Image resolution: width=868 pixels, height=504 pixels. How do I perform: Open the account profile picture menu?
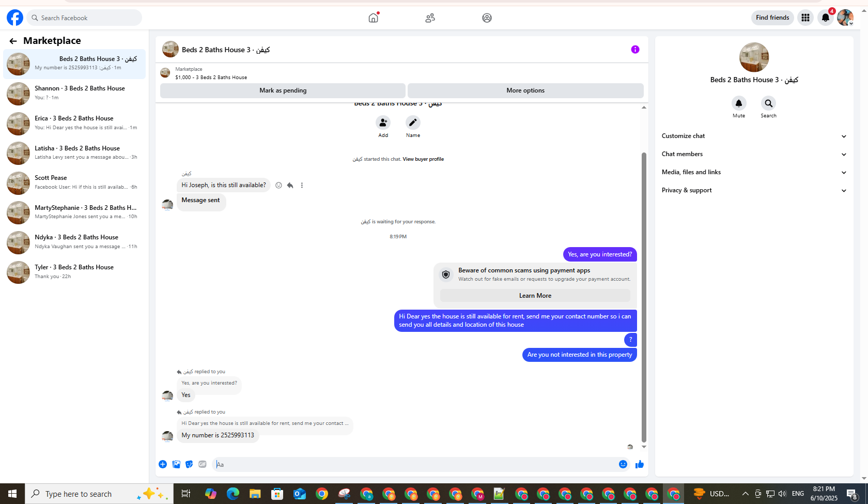tap(845, 18)
